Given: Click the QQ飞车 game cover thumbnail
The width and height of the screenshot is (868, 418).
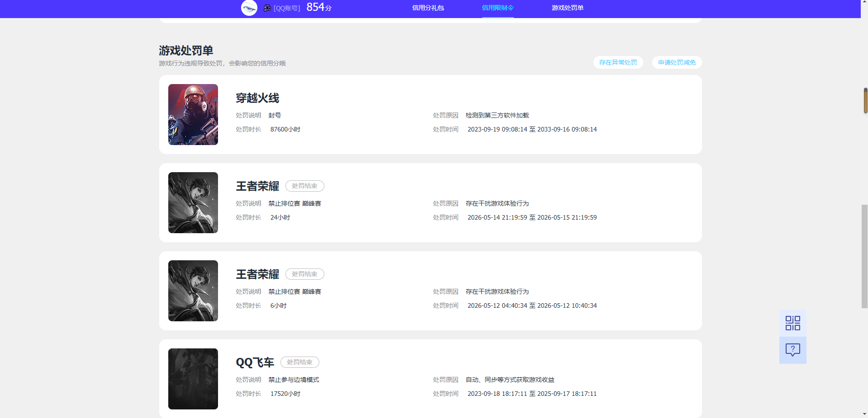Looking at the screenshot, I should pyautogui.click(x=193, y=379).
